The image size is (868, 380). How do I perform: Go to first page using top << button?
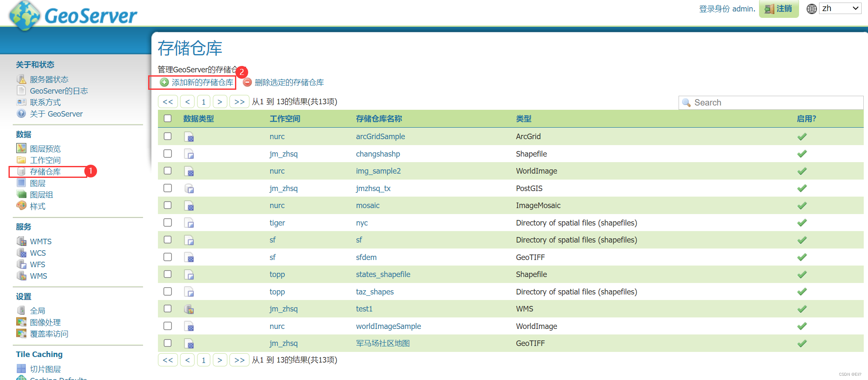pos(168,102)
